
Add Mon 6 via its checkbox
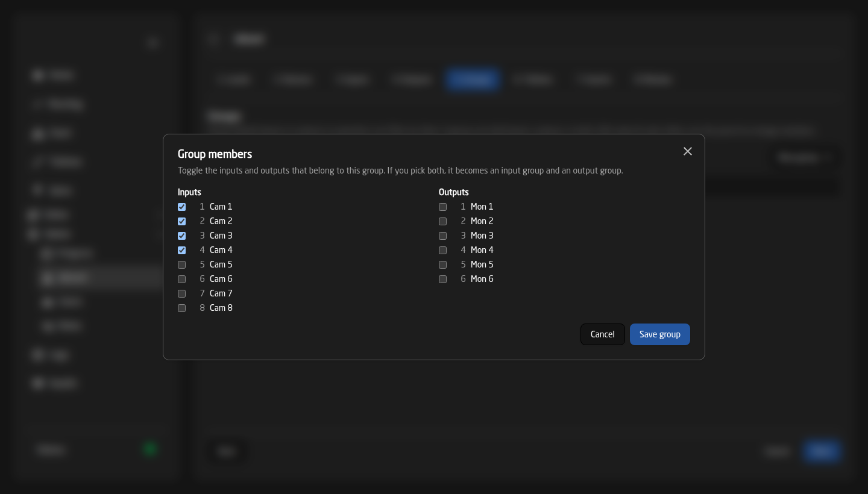[x=442, y=279]
